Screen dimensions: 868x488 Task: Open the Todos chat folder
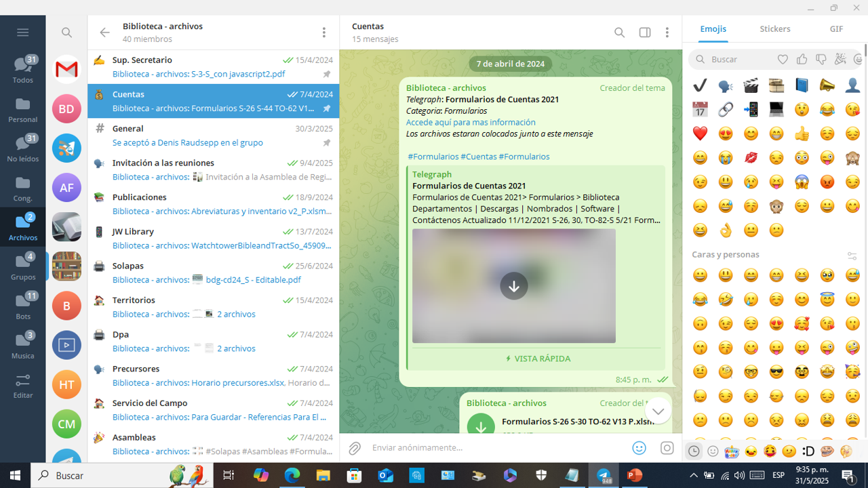(x=22, y=70)
